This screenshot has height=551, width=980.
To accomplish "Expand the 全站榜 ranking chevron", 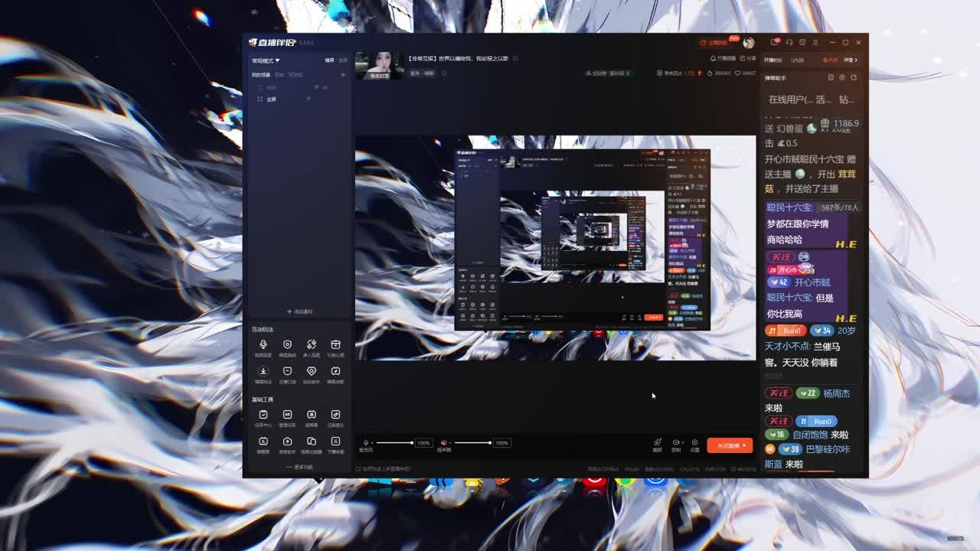I will point(628,73).
